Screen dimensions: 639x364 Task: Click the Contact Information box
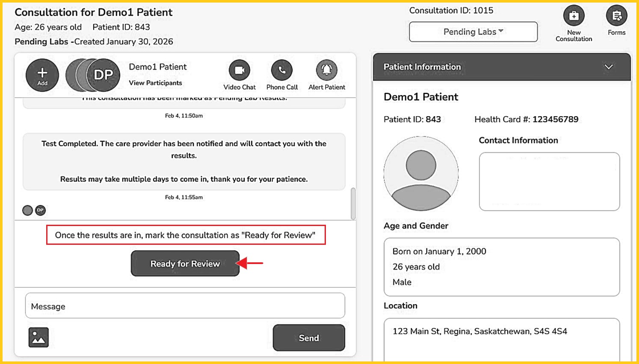point(549,182)
